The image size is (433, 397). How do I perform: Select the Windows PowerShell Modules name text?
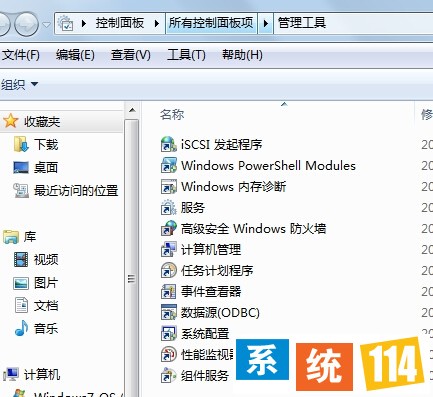(268, 166)
